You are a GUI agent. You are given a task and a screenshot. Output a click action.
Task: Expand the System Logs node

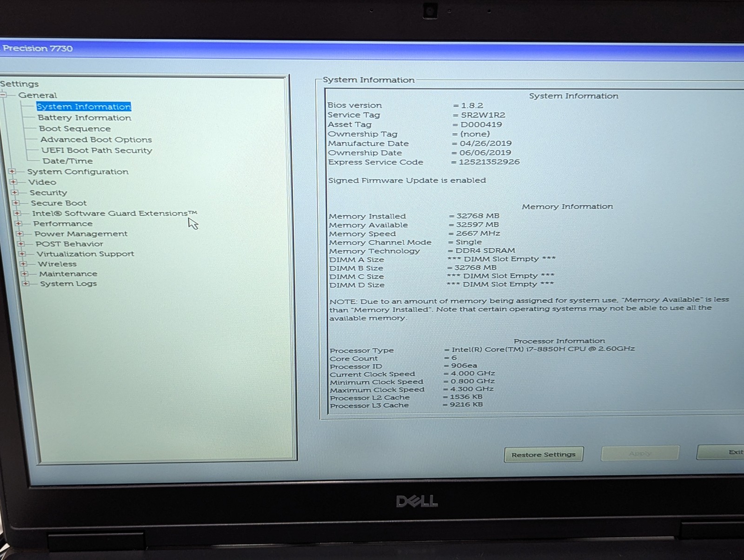pos(26,283)
